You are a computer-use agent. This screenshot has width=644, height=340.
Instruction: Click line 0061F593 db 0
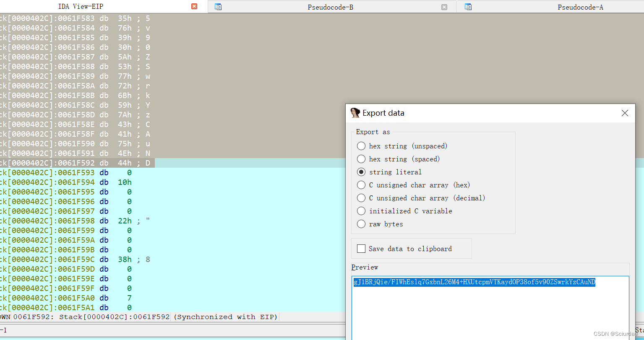[66, 173]
